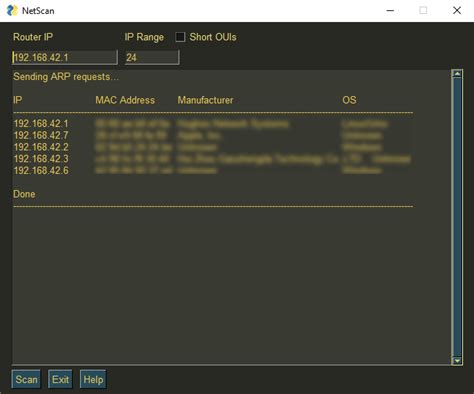Click the 'Sending ARP requests...' status line
Screen dimensions: 474x394
(66, 77)
